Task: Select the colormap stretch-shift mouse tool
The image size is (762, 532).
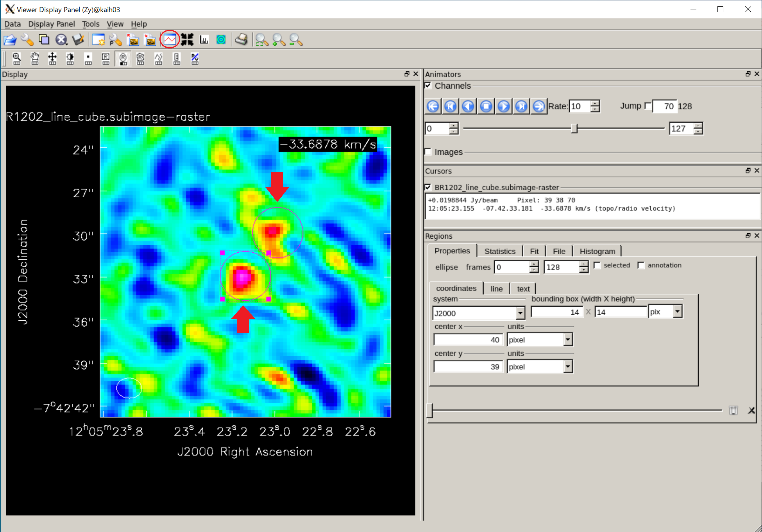Action: (52, 59)
